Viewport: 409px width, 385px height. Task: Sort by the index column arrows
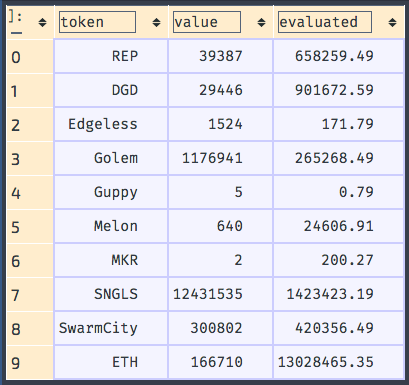[42, 23]
